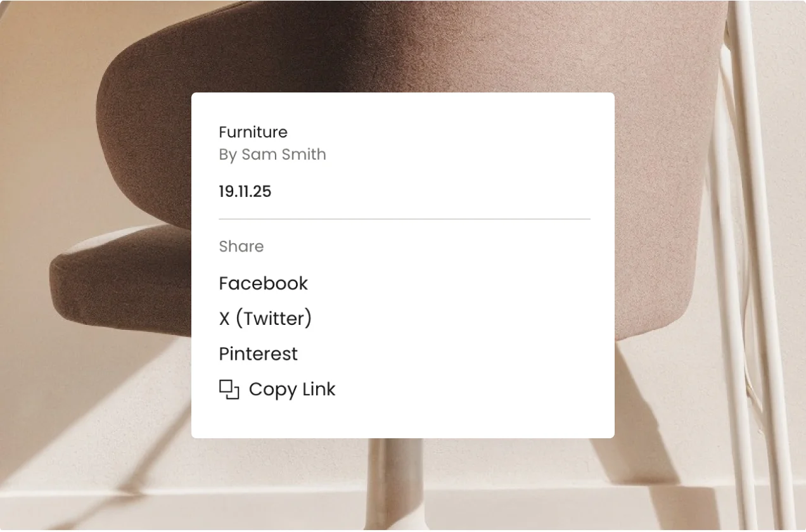806x532 pixels.
Task: Click empty white area right of Facebook
Action: [x=456, y=283]
